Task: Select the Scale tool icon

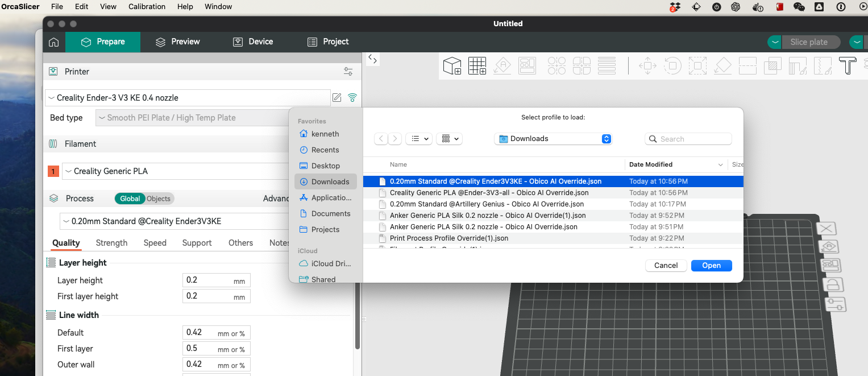Action: click(x=697, y=66)
